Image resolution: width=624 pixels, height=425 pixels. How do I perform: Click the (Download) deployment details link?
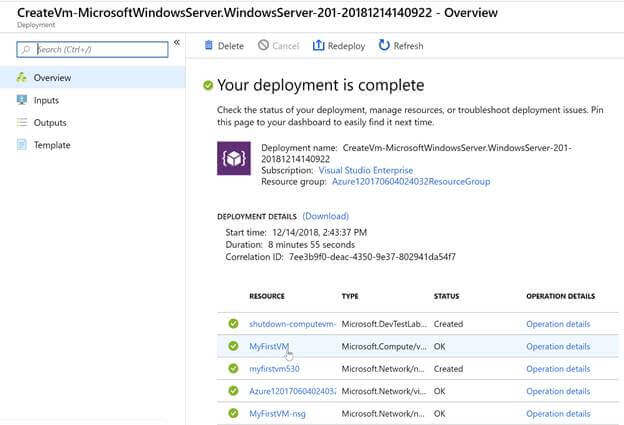click(326, 216)
